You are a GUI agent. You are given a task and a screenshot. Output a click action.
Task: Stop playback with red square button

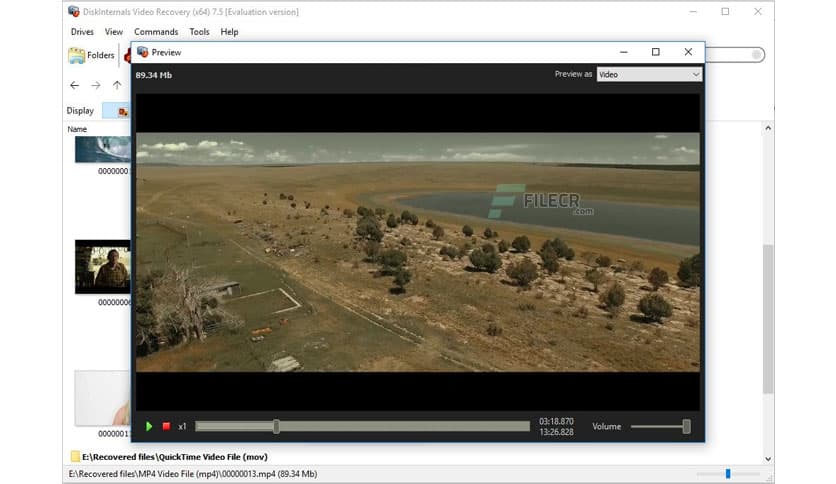click(166, 426)
